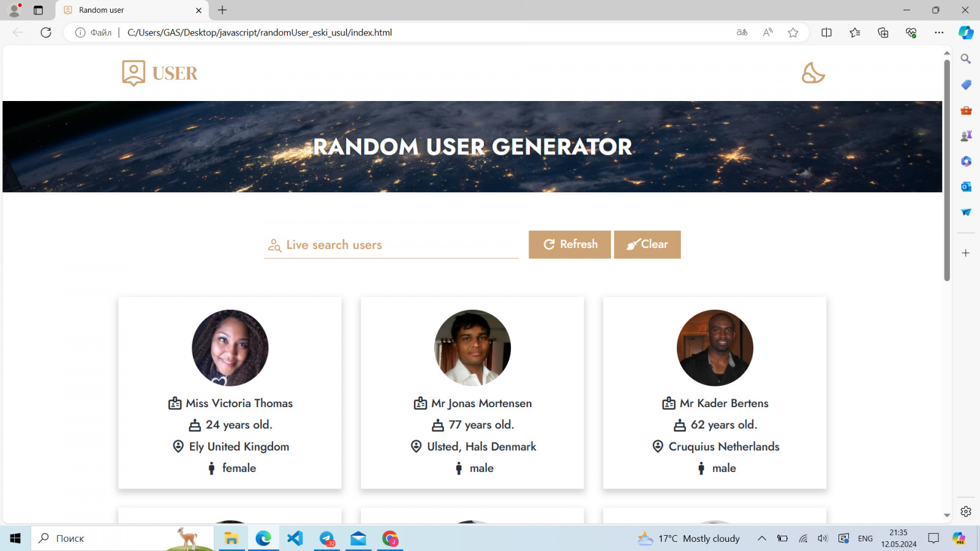Click the USER logo icon
The width and height of the screenshot is (980, 551).
pos(134,73)
